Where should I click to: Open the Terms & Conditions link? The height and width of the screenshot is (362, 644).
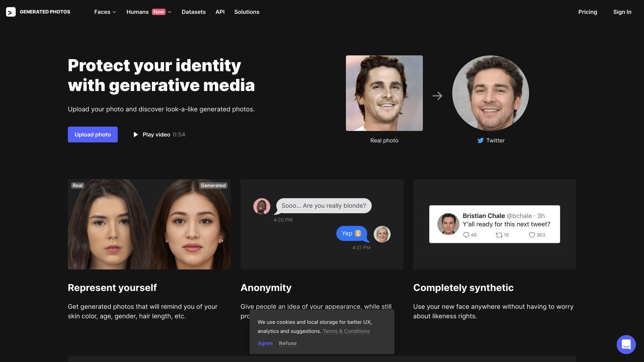346,331
